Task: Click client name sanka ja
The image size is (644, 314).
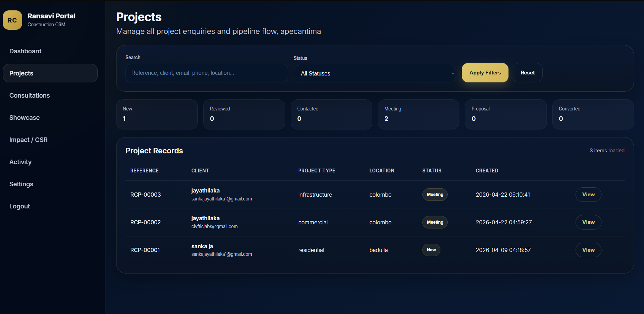Action: coord(202,246)
